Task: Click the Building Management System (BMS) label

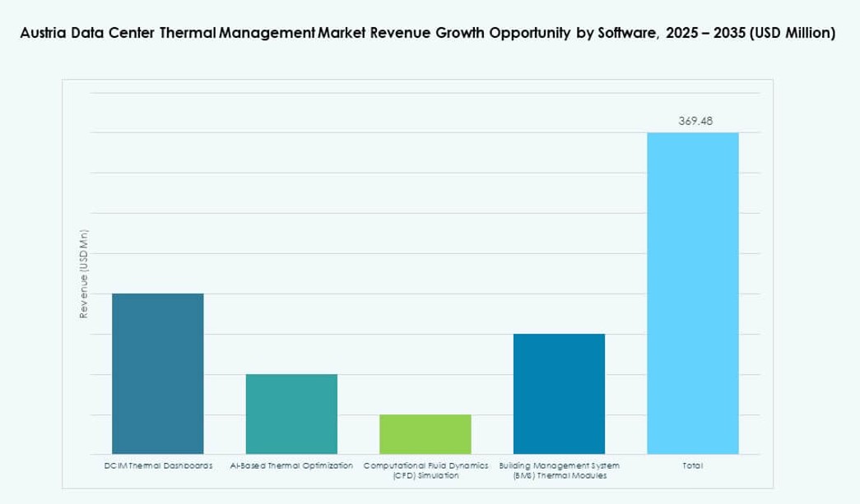Action: click(x=560, y=468)
